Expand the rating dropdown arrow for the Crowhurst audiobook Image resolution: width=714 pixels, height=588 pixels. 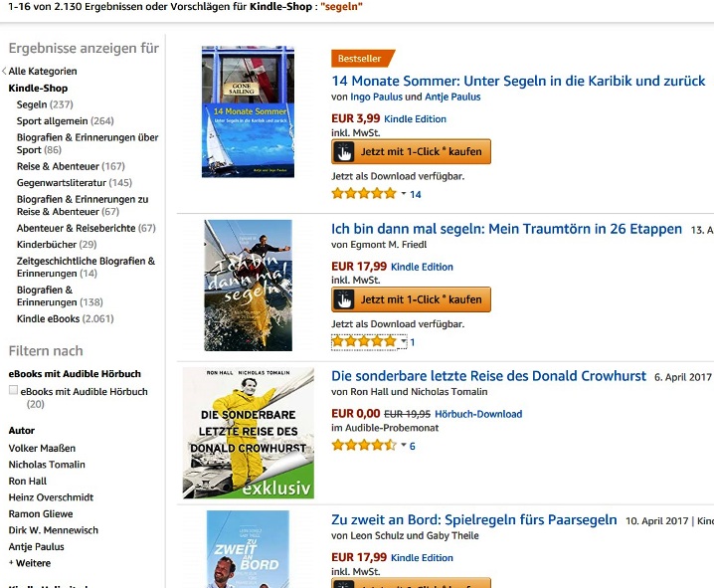tap(404, 445)
